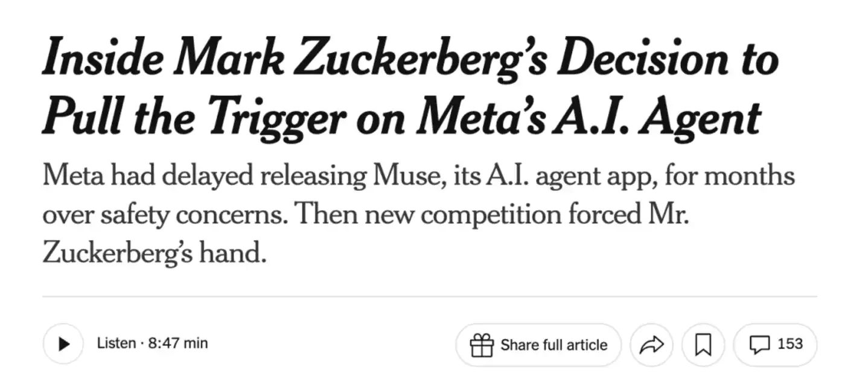Image resolution: width=868 pixels, height=385 pixels.
Task: Click the gift box icon
Action: click(x=481, y=345)
